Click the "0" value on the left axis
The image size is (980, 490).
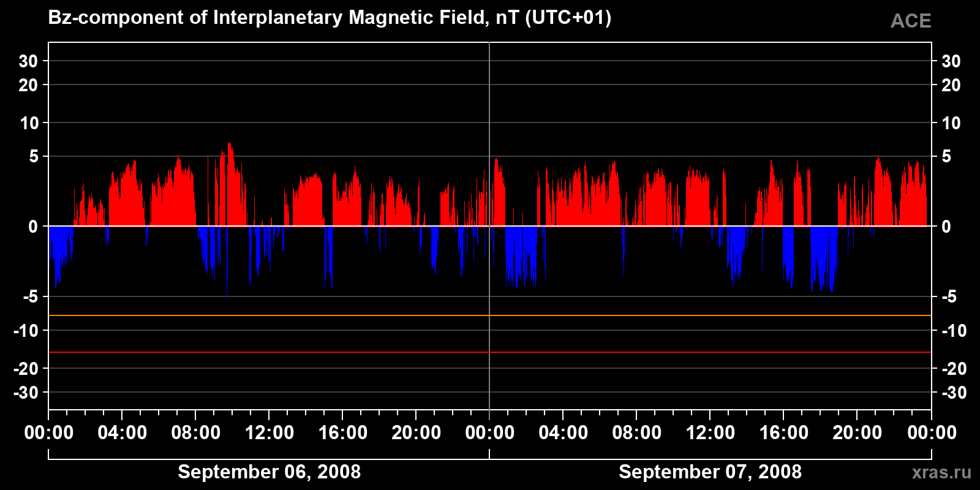34,227
